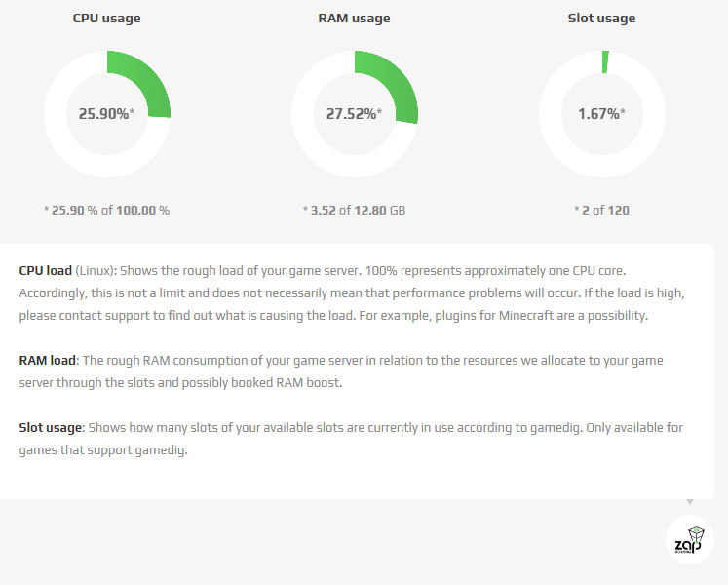Click the '25.90 % of 100.00 %' footnote
728x585 pixels.
click(107, 210)
